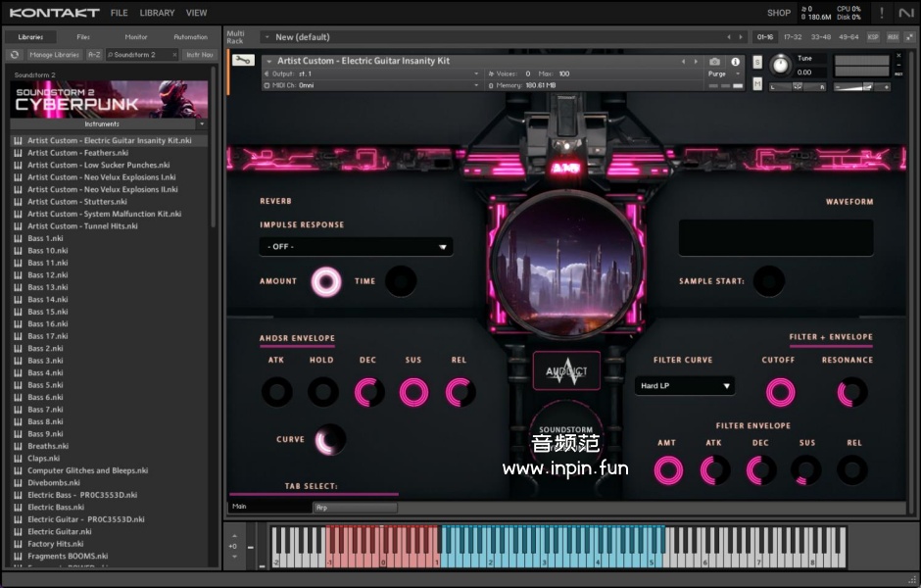This screenshot has height=588, width=921.
Task: Click the wrench edit instrument icon
Action: click(243, 61)
